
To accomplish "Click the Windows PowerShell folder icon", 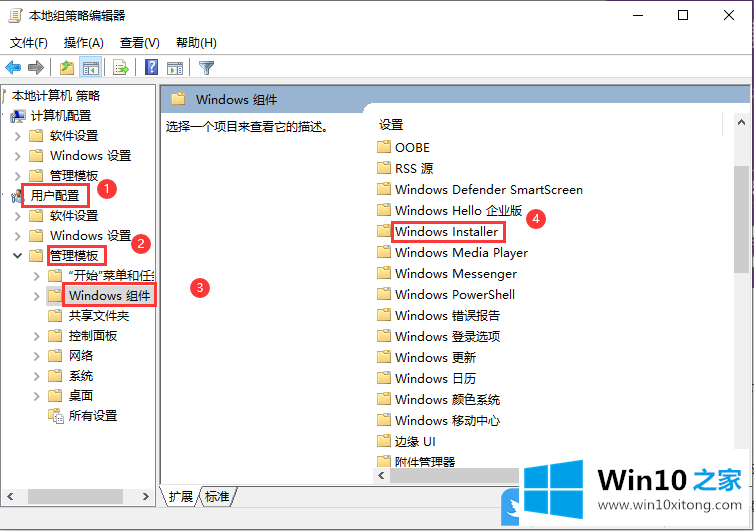I will pos(384,294).
